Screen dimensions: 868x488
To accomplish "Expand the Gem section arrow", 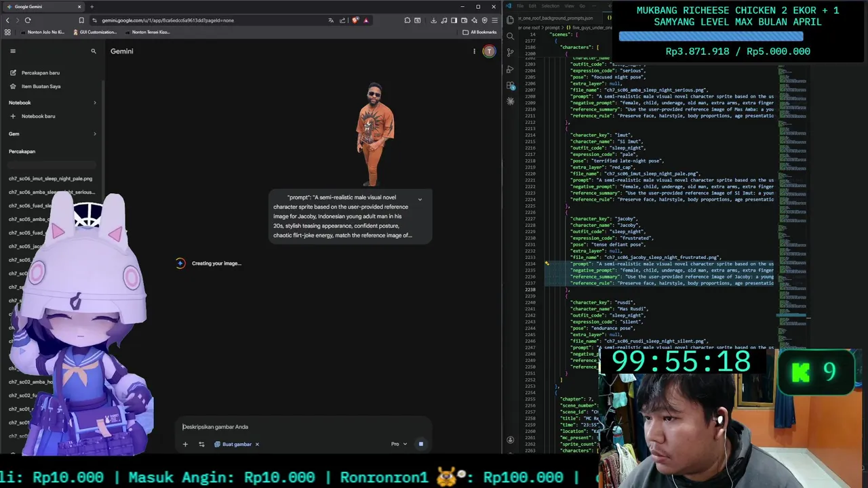I will [94, 134].
